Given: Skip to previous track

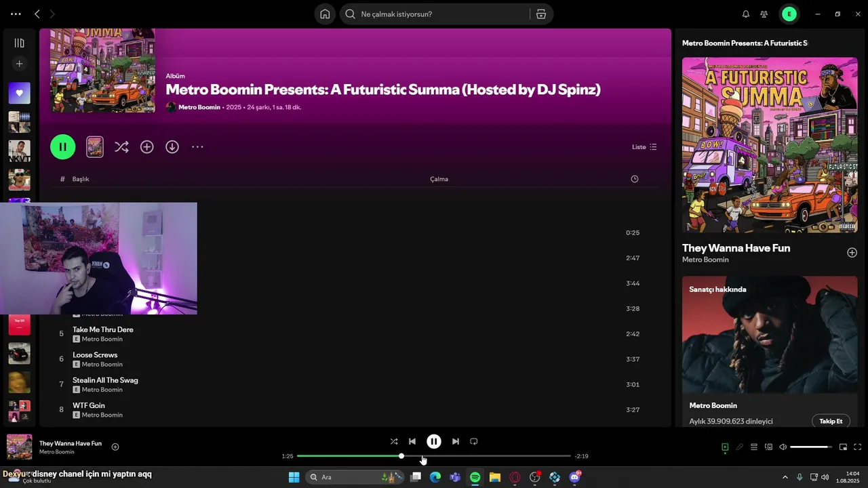Looking at the screenshot, I should [x=412, y=441].
